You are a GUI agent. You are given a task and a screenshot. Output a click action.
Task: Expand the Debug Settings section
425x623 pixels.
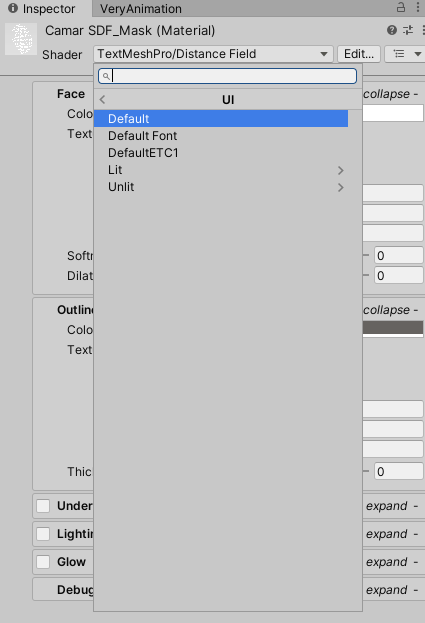click(392, 590)
